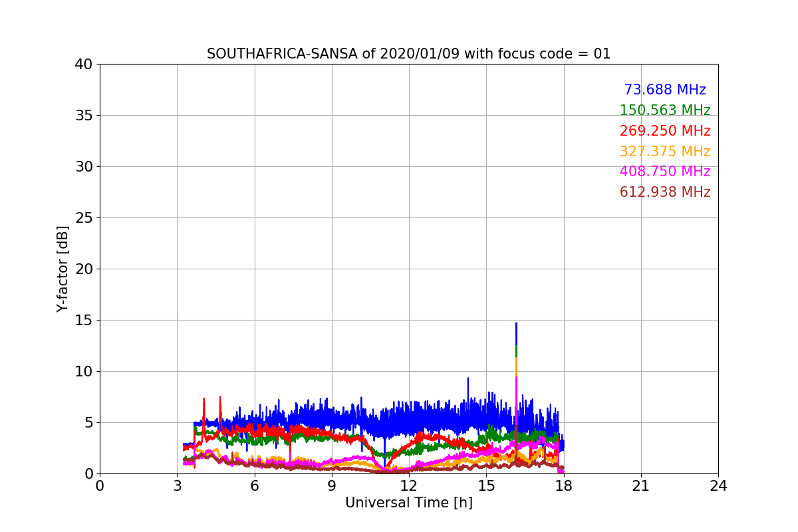Click the x-axis tick label 6
Viewport: 798px width, 532px height.
[x=255, y=486]
